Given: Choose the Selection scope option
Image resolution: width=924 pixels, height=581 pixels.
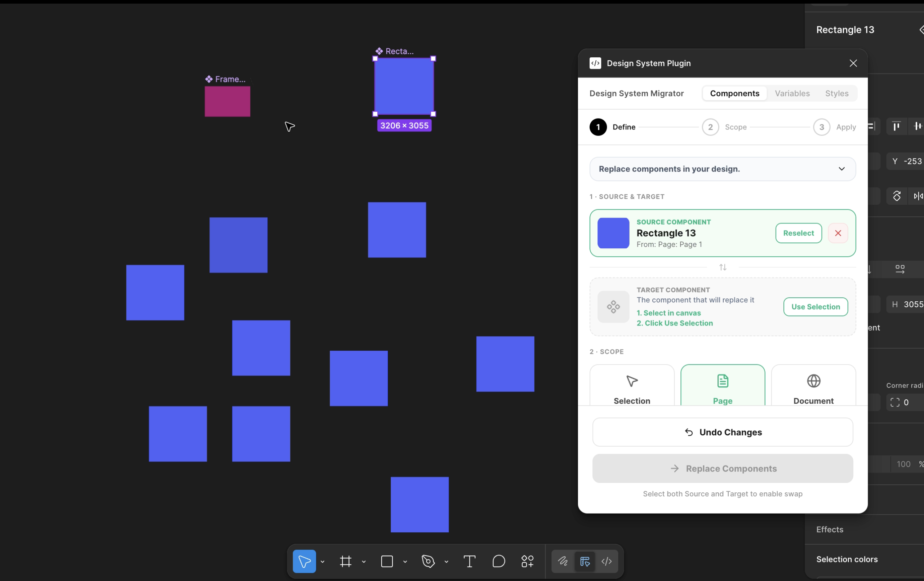Looking at the screenshot, I should [632, 385].
